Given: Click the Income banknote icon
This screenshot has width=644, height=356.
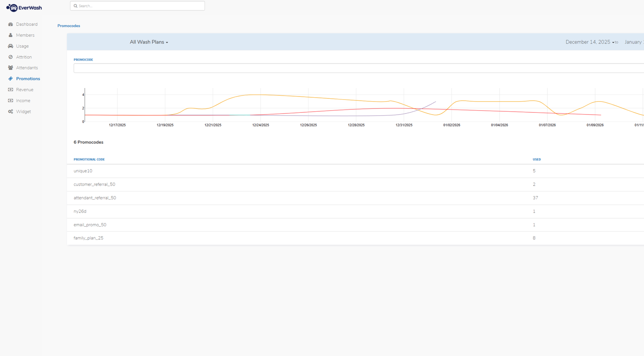Looking at the screenshot, I should pyautogui.click(x=11, y=101).
